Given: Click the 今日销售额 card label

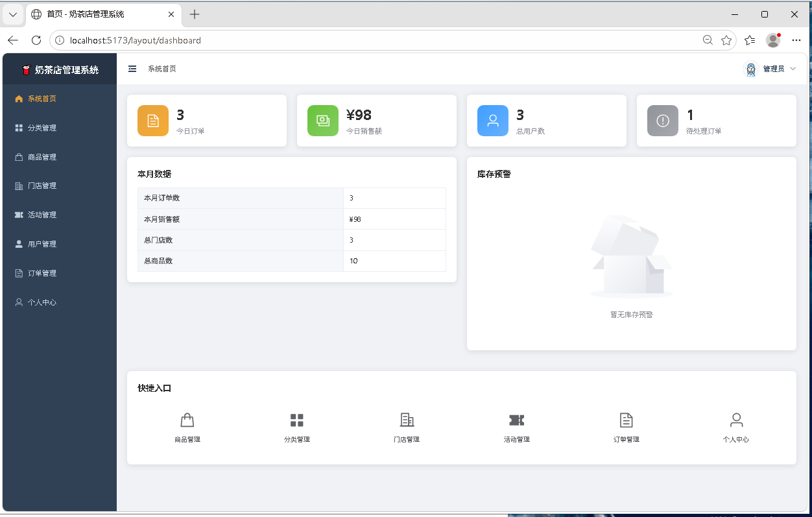Looking at the screenshot, I should (x=364, y=131).
